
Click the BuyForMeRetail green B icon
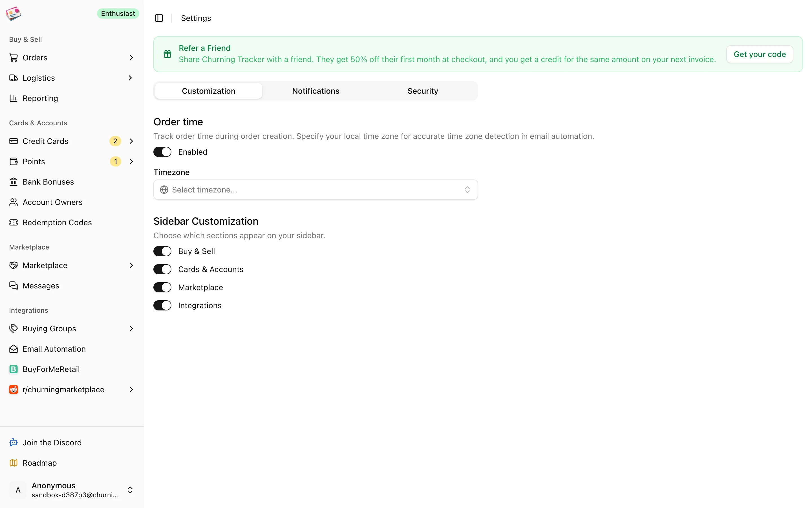tap(14, 369)
